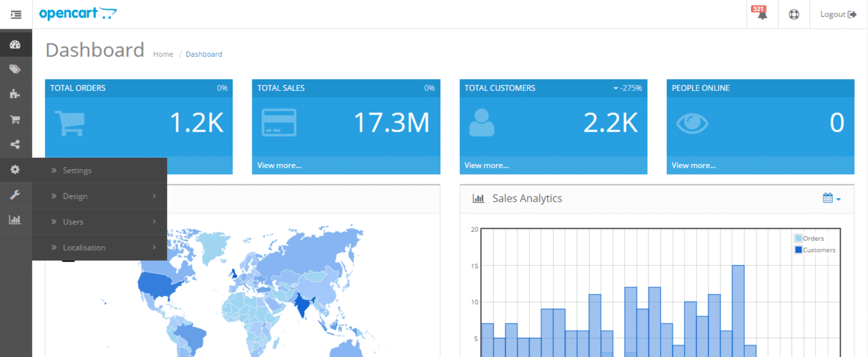
Task: Click the Orders legend color swatch
Action: pos(799,238)
